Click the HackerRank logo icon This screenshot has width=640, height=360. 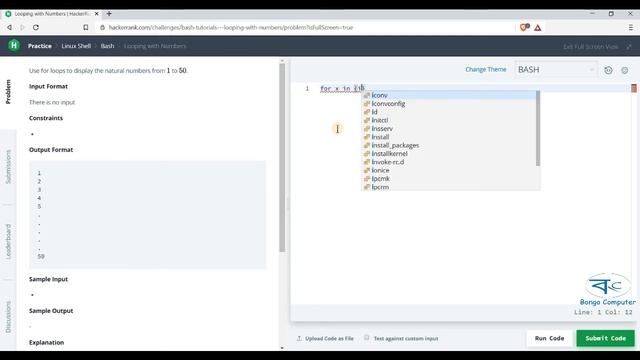(x=14, y=45)
